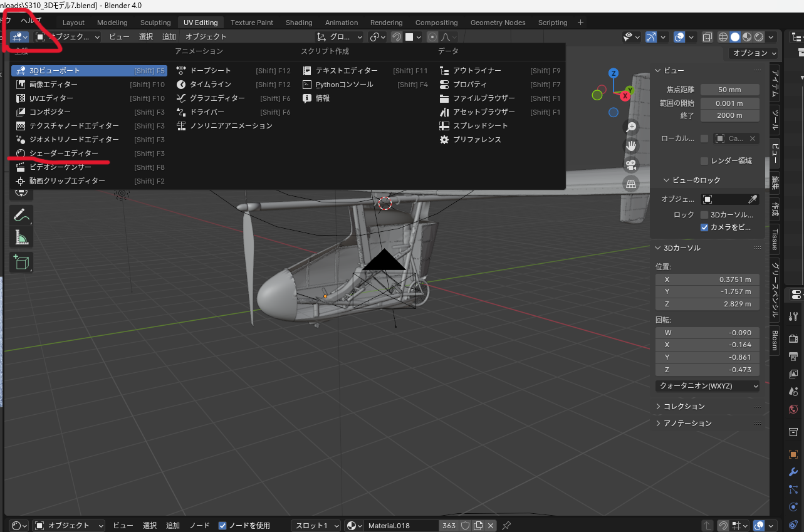The width and height of the screenshot is (804, 532).
Task: Open the オプション dropdown
Action: (x=754, y=53)
